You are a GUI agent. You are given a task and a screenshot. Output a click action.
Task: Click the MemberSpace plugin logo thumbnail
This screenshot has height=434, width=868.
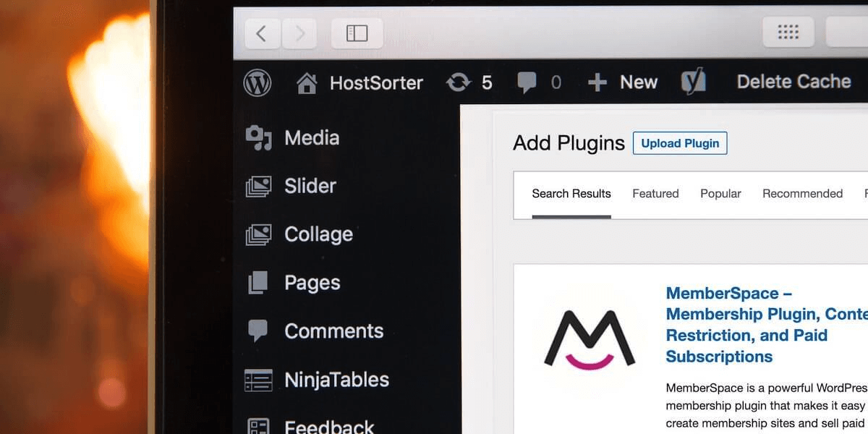click(x=590, y=339)
